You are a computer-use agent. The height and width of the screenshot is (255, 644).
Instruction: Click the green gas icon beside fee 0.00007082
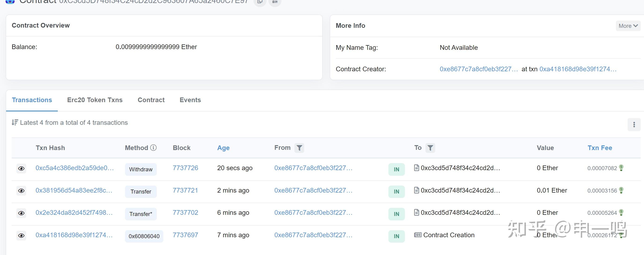click(621, 168)
